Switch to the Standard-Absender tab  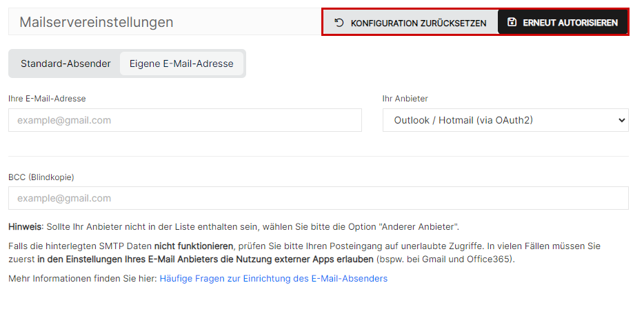(66, 63)
